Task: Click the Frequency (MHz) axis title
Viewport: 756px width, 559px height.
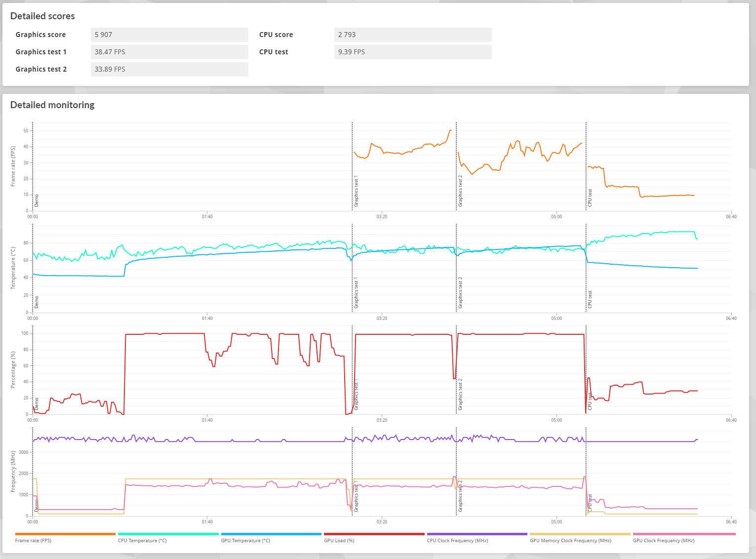Action: point(13,472)
